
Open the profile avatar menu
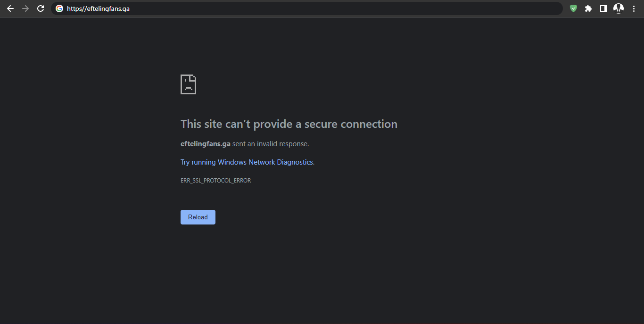pyautogui.click(x=619, y=8)
